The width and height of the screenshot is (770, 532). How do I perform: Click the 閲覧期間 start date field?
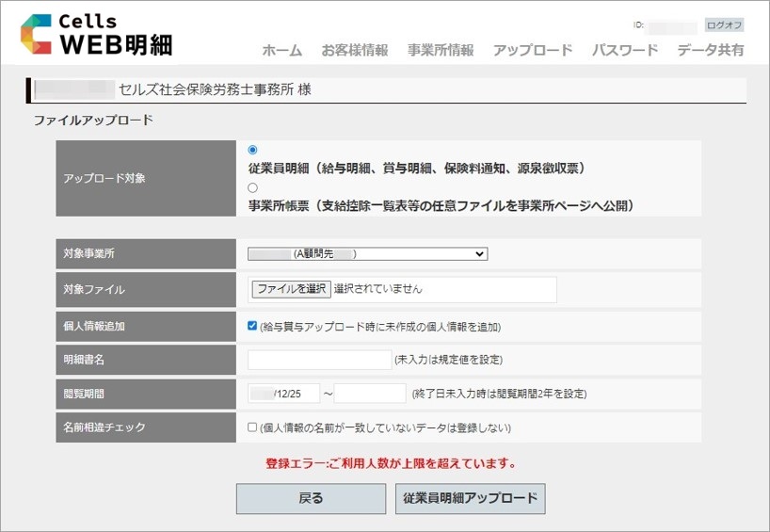[x=283, y=393]
